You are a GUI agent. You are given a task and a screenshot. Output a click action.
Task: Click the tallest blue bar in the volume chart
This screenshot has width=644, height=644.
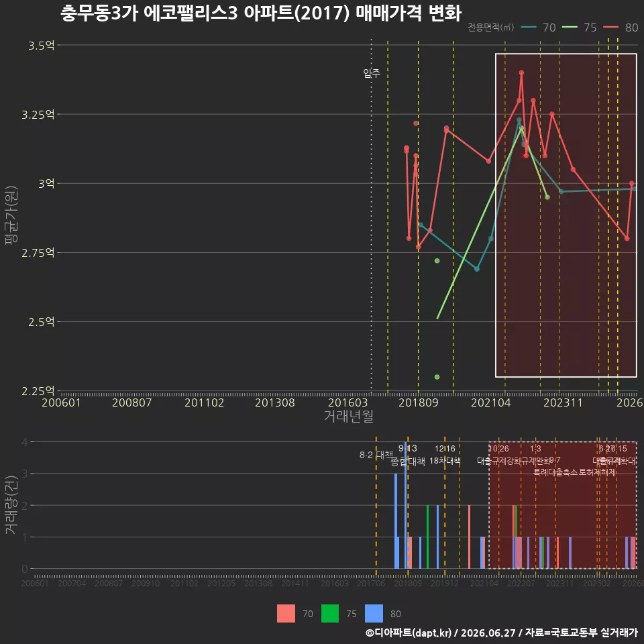(x=405, y=505)
